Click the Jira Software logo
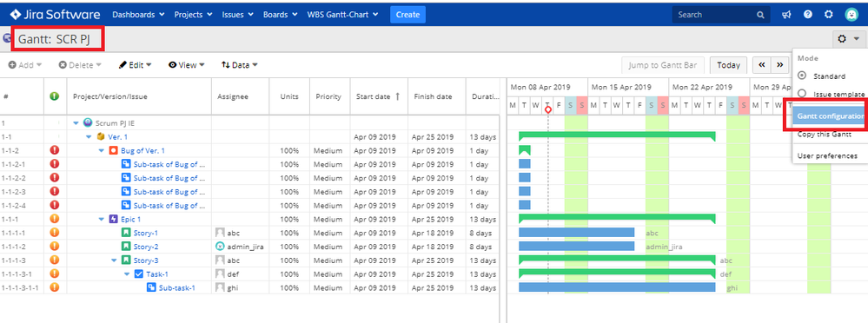This screenshot has width=868, height=323. (x=55, y=15)
